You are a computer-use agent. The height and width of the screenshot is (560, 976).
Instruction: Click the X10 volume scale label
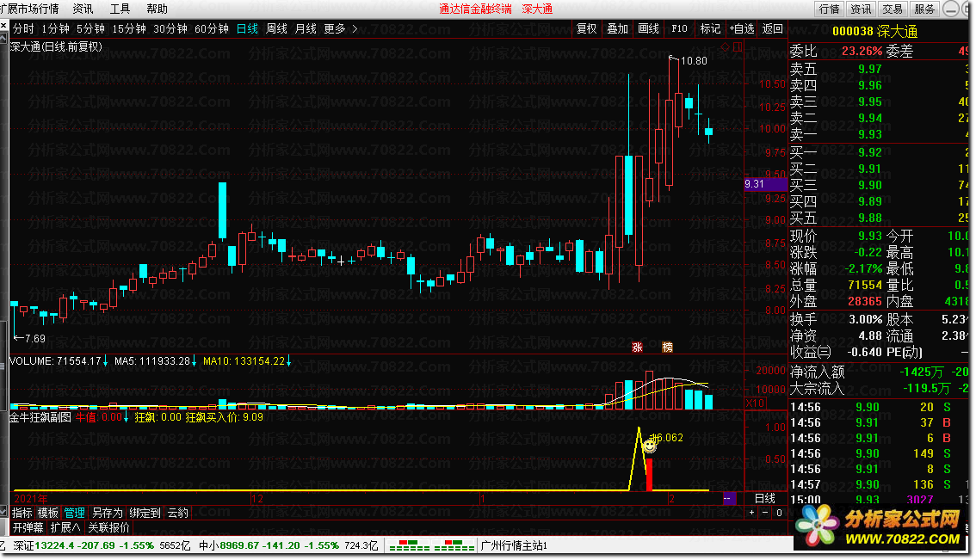pyautogui.click(x=755, y=403)
